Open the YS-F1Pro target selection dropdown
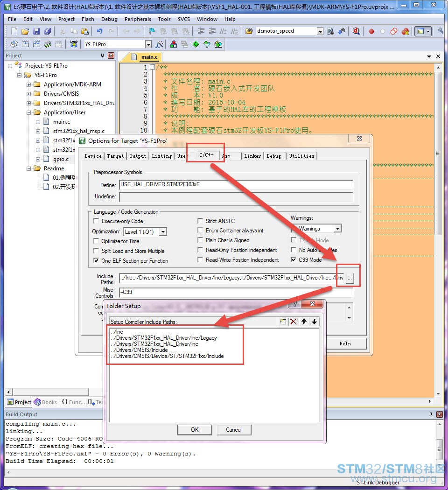The height and width of the screenshot is (490, 448). [x=148, y=44]
